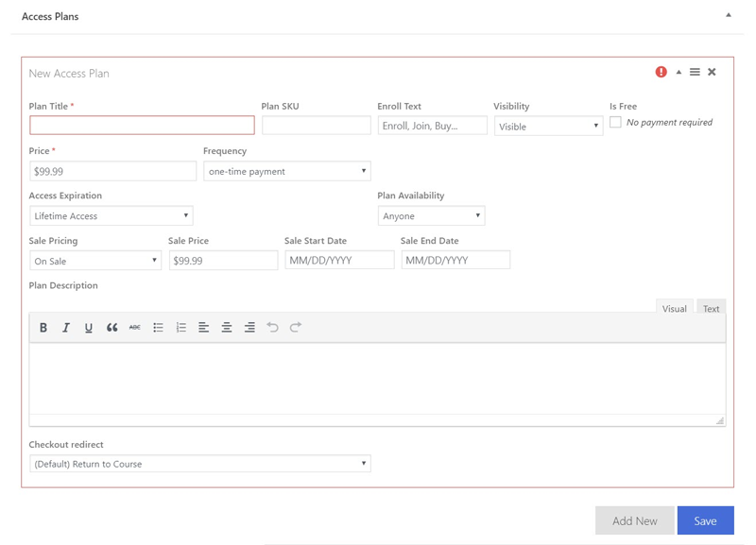Click the Save button

(705, 520)
